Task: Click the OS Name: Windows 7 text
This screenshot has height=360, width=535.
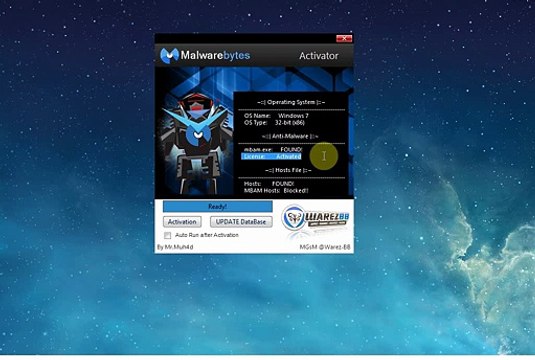Action: [x=276, y=116]
